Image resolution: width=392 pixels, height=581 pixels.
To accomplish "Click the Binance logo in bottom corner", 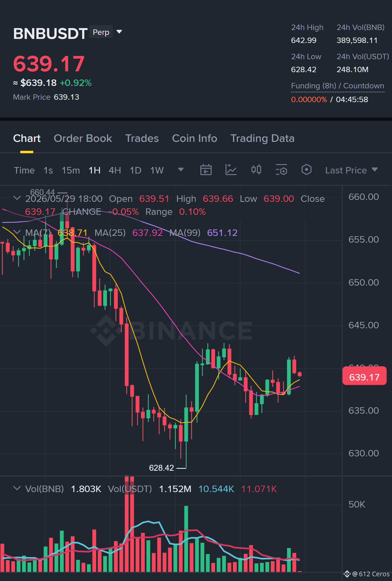I will click(x=347, y=574).
